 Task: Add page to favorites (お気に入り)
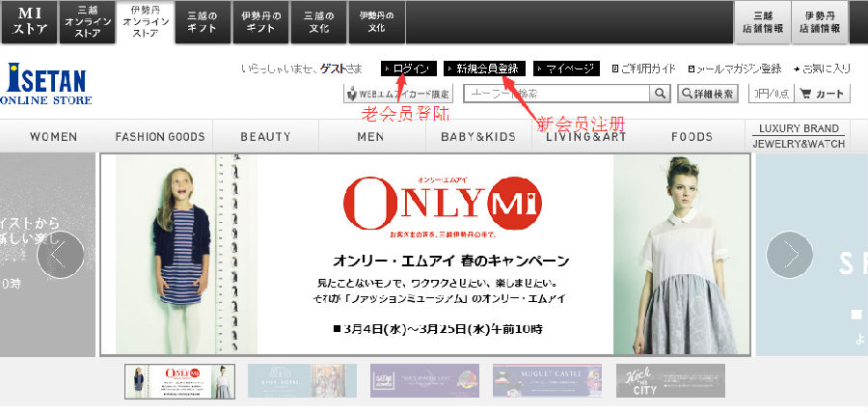(822, 69)
